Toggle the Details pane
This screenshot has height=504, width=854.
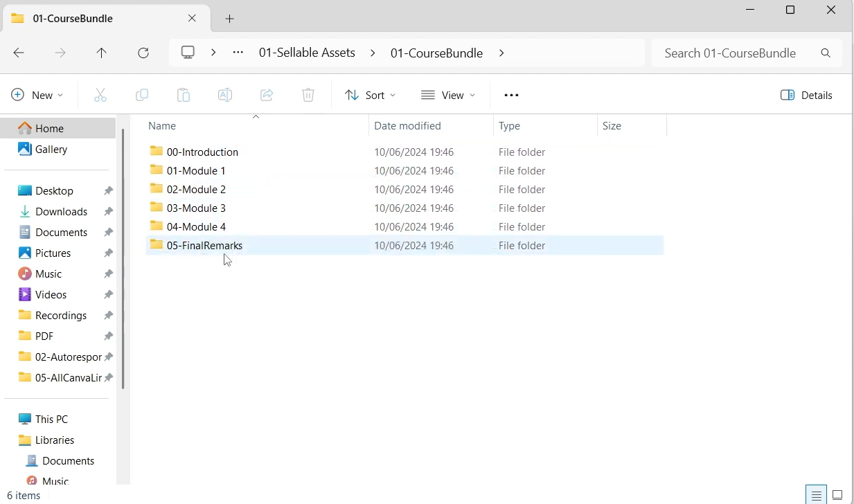point(806,95)
